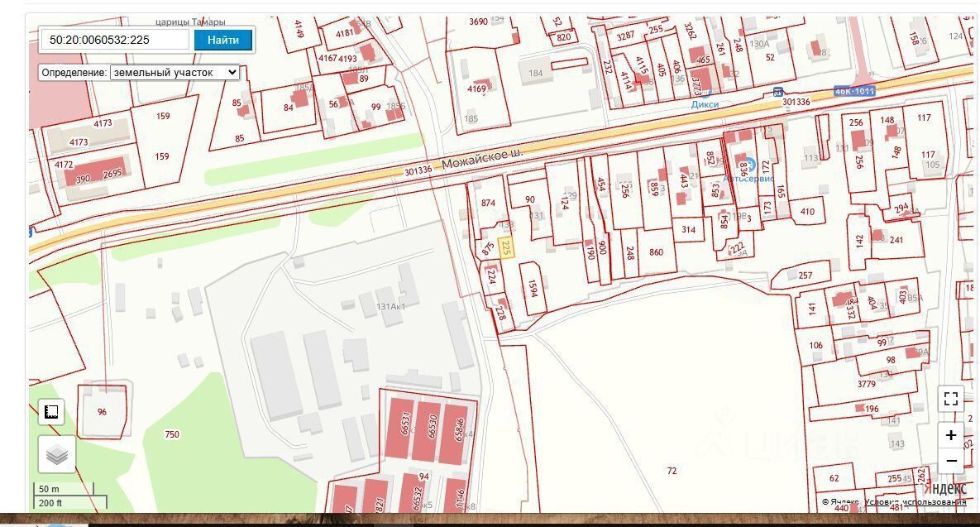The width and height of the screenshot is (980, 527).
Task: Zoom in with the plus button
Action: 950,435
